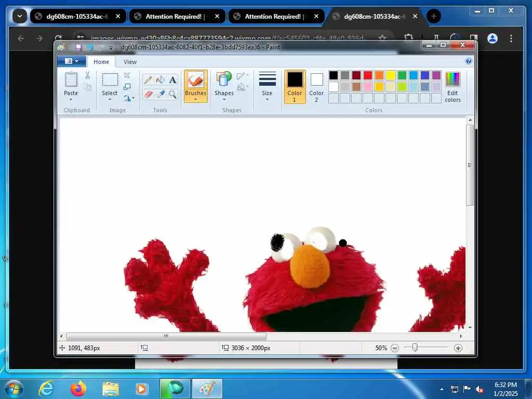Click the Save icon in quick access toolbar
532x399 pixels.
(x=78, y=47)
